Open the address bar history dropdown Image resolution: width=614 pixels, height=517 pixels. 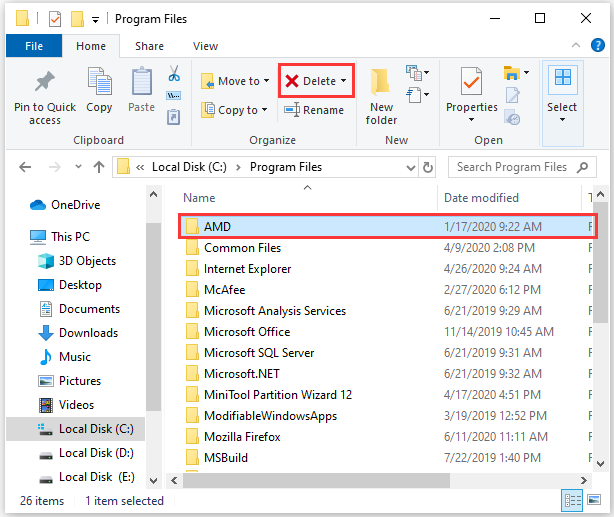point(410,168)
